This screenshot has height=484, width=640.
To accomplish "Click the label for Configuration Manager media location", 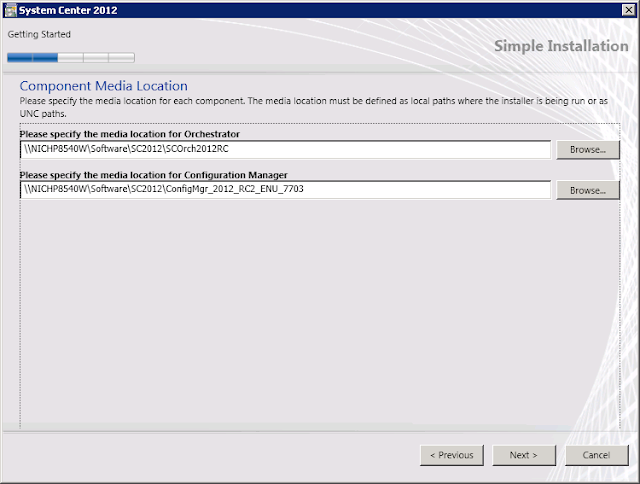I will tap(153, 175).
